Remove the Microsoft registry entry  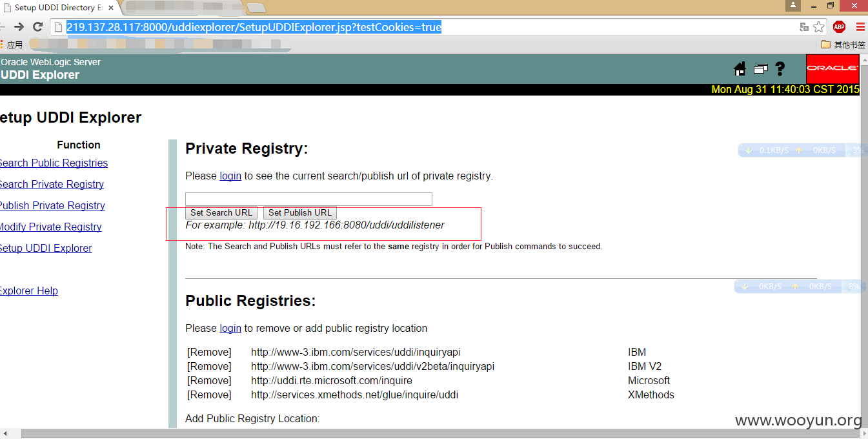[x=209, y=380]
